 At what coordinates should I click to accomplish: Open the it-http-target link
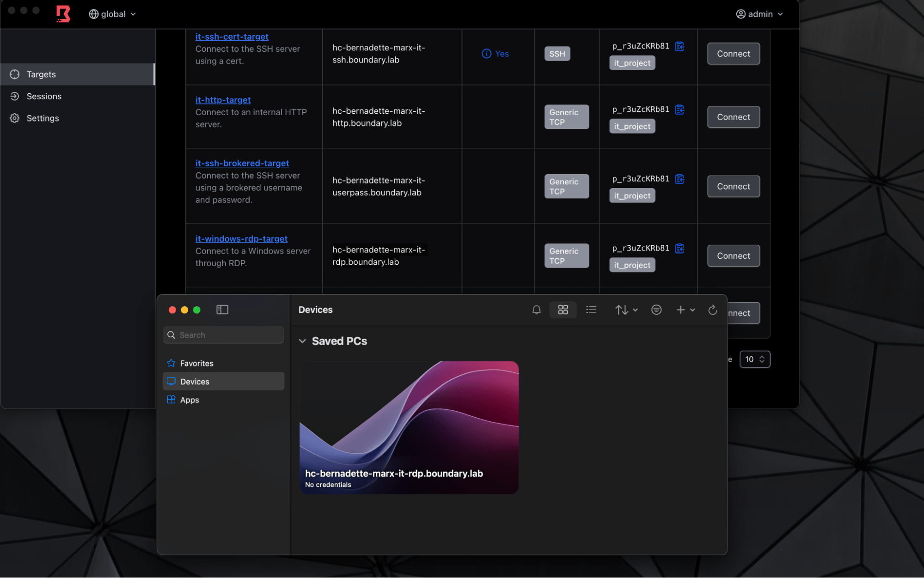pyautogui.click(x=223, y=100)
